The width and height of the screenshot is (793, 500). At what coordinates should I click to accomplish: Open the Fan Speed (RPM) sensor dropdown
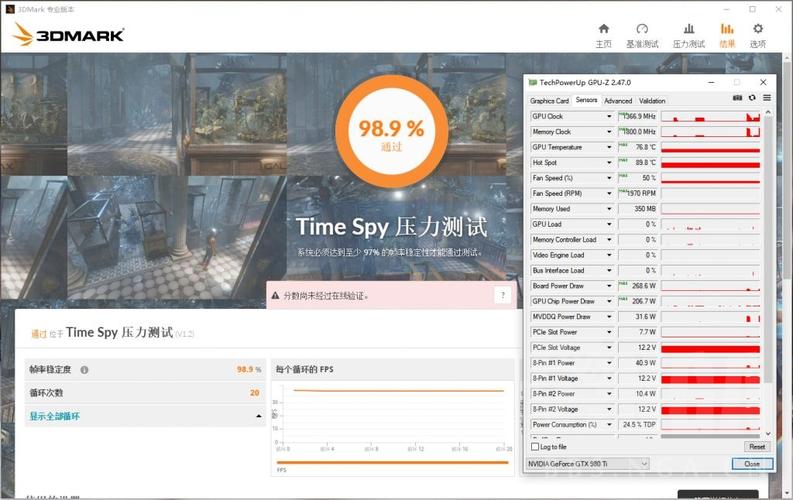tap(609, 194)
